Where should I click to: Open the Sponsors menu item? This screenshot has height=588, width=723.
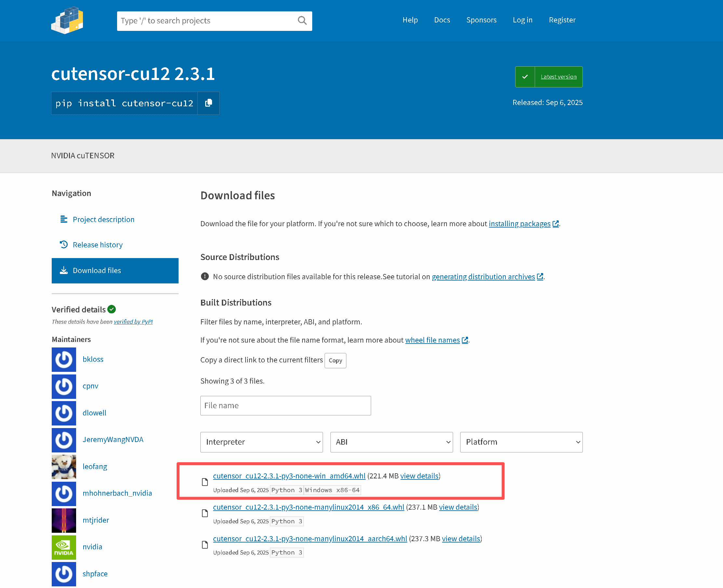[481, 20]
